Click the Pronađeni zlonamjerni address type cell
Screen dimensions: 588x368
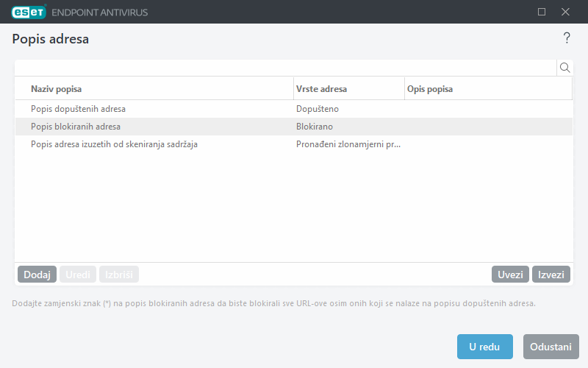(x=348, y=144)
